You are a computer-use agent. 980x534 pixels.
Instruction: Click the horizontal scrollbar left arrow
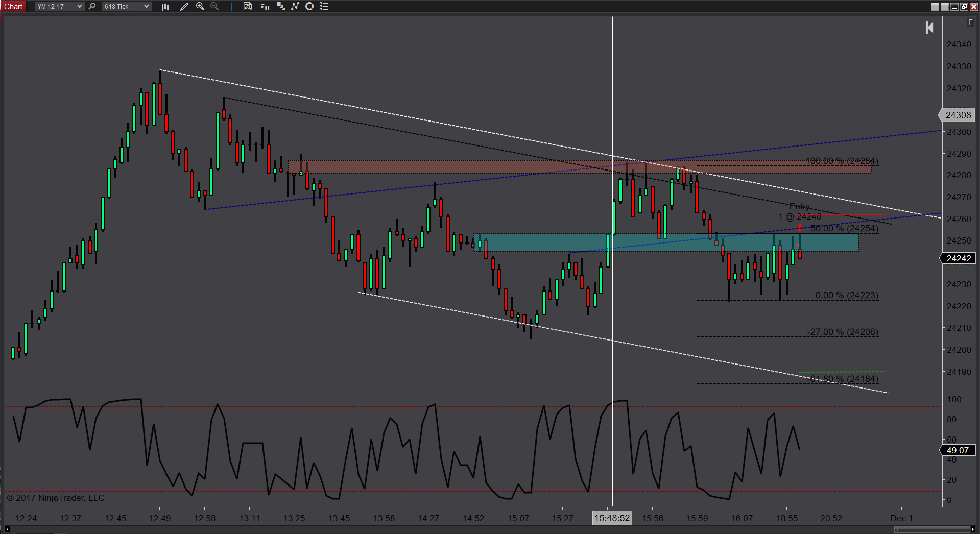7,530
